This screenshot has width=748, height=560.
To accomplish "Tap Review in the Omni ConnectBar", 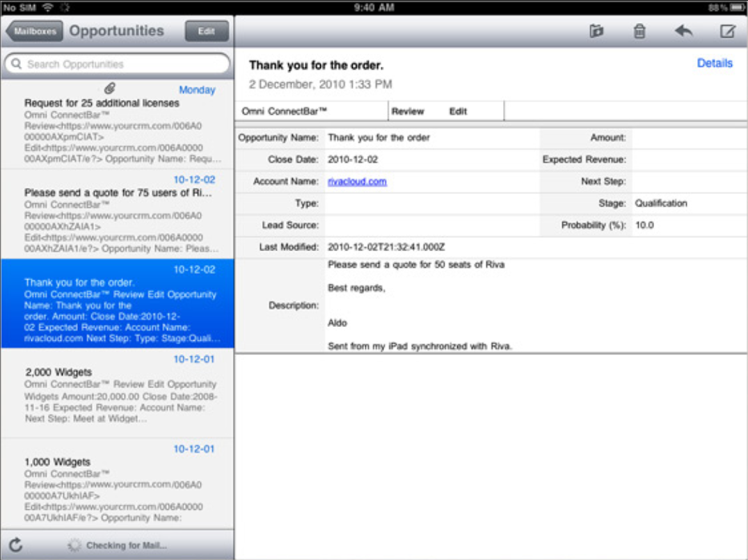I will coord(408,111).
